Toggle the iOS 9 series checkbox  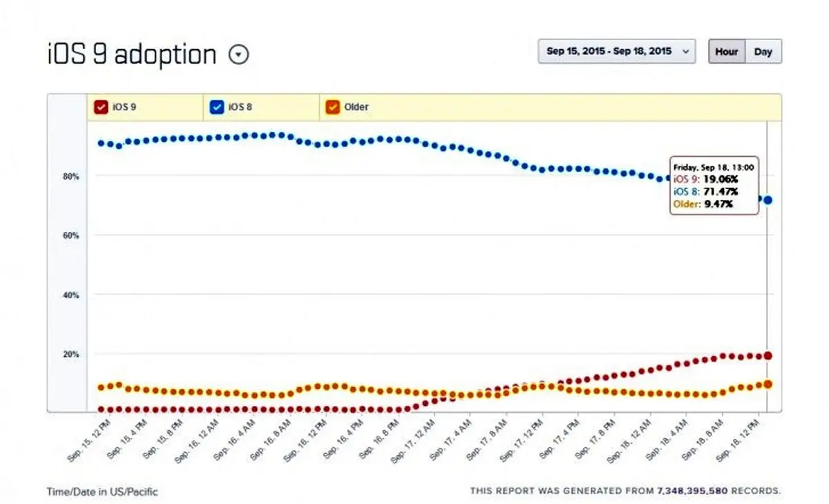point(101,107)
